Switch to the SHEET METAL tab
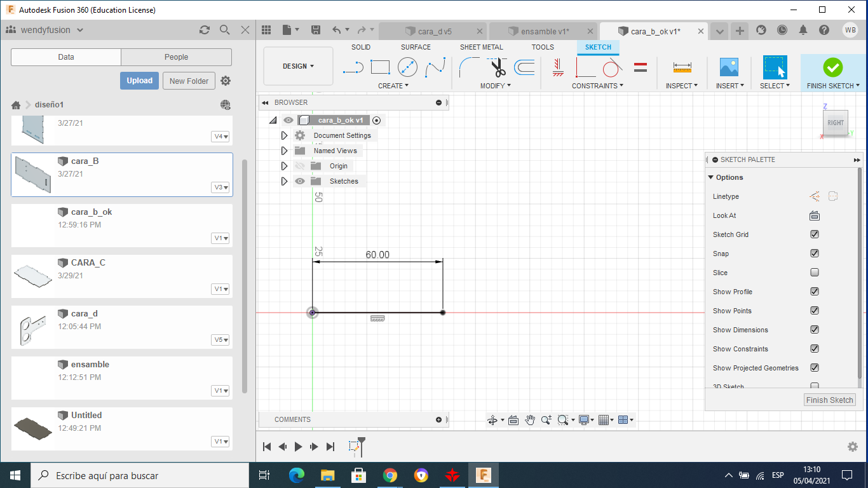The image size is (868, 488). click(x=482, y=47)
